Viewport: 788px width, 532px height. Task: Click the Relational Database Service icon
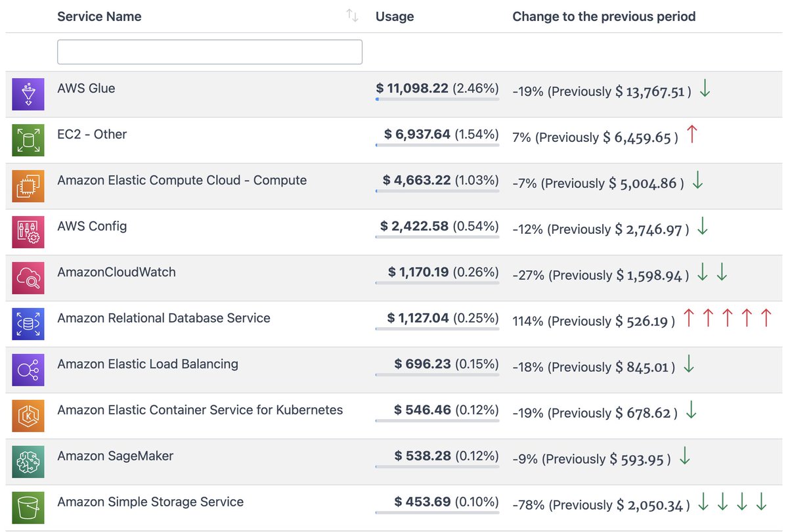[28, 324]
